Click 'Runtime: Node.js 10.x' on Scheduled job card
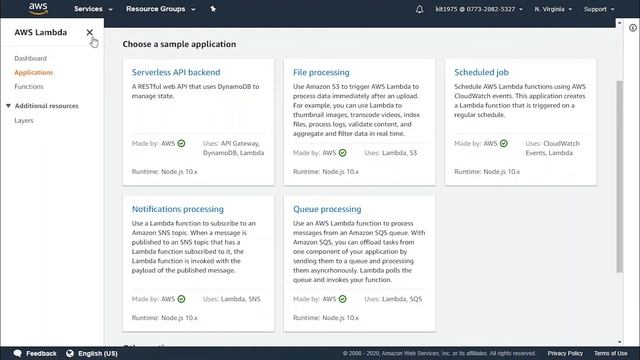The image size is (640, 360). pos(487,171)
